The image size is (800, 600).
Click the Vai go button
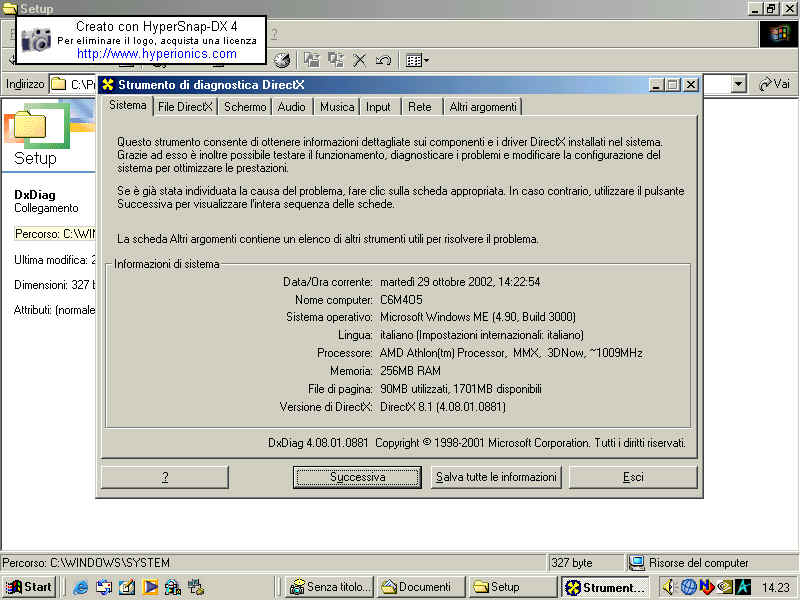coord(774,84)
